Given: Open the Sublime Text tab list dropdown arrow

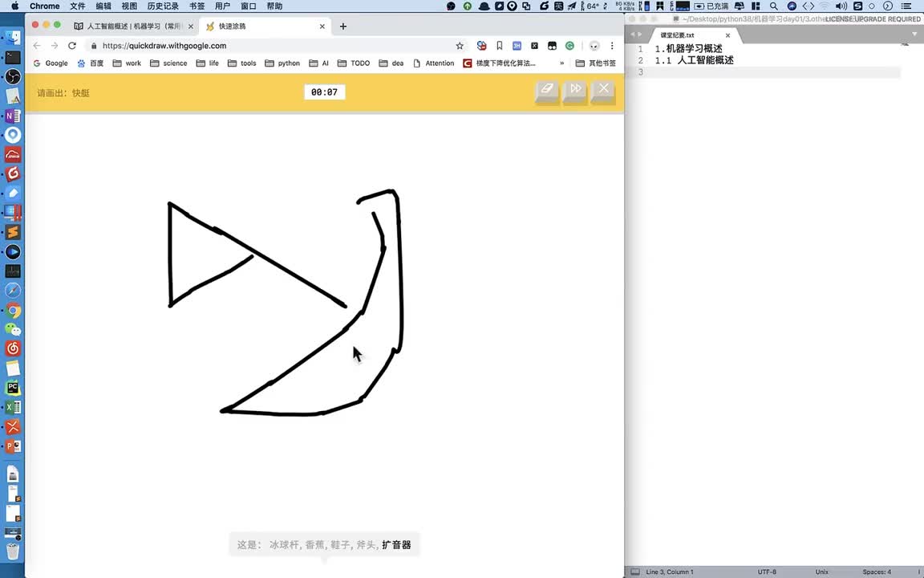Looking at the screenshot, I should coord(915,35).
